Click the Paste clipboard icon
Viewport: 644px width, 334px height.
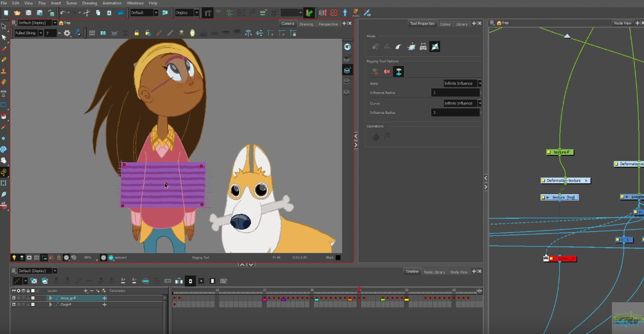pyautogui.click(x=109, y=13)
